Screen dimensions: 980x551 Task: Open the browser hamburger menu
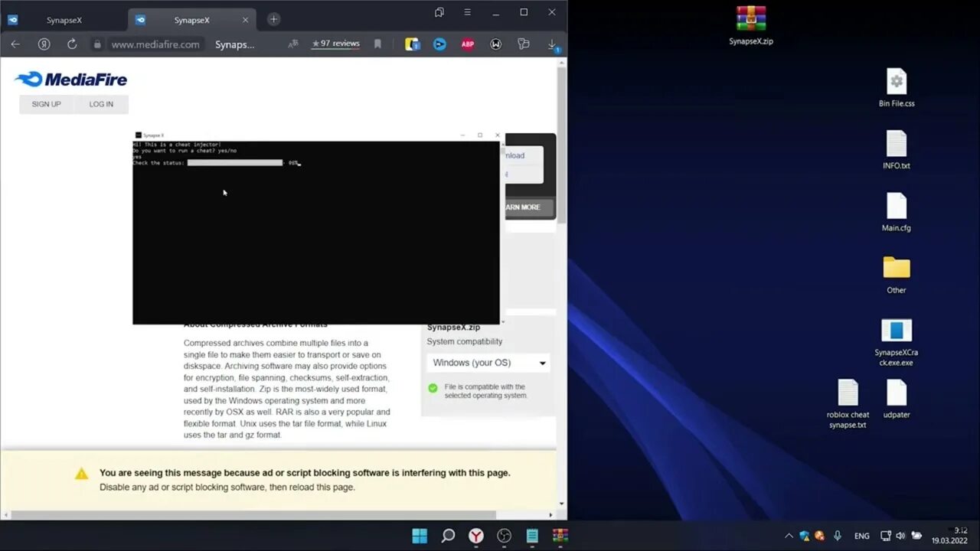(467, 12)
